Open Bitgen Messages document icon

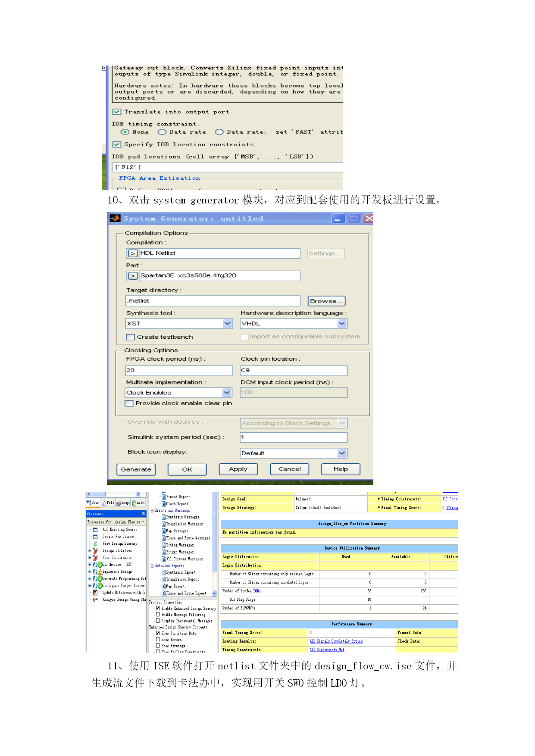(164, 552)
